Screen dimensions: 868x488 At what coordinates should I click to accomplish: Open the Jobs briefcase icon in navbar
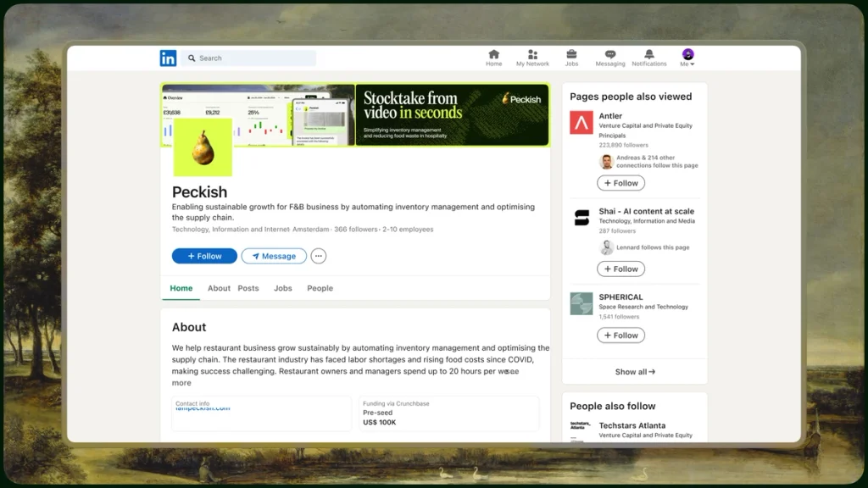pyautogui.click(x=571, y=58)
